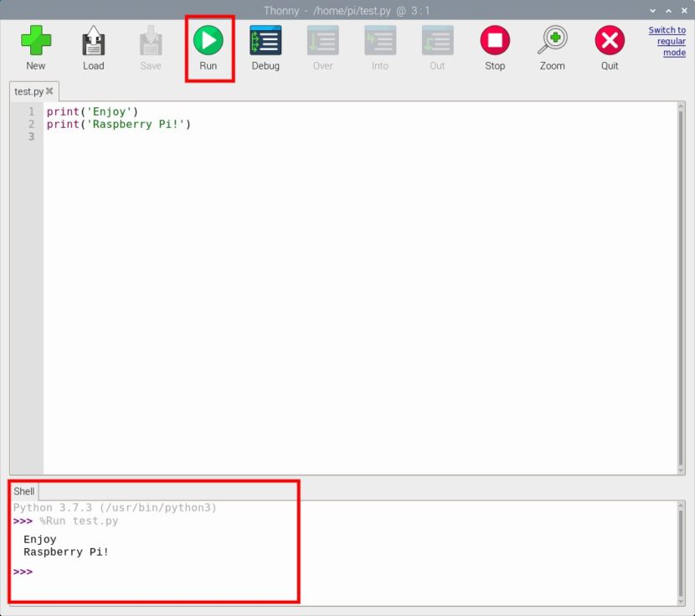695x616 pixels.
Task: Open the Zoom tool
Action: [552, 39]
